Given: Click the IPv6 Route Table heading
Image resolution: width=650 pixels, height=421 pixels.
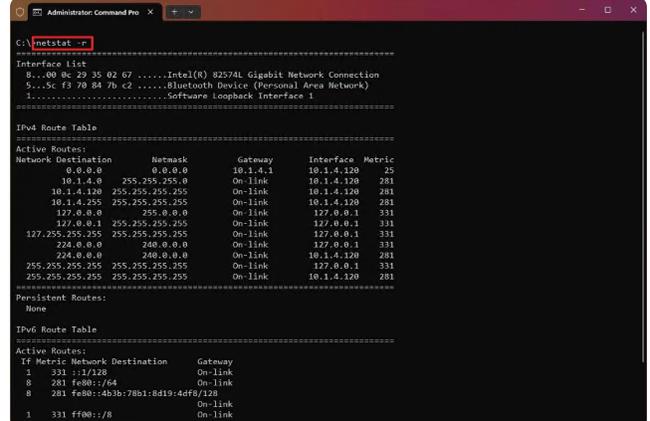Looking at the screenshot, I should (x=56, y=329).
